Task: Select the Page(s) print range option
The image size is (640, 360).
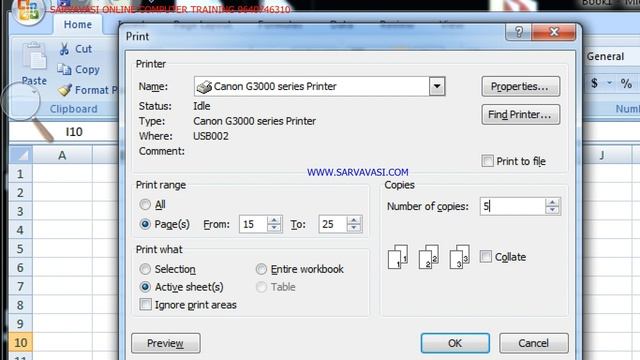Action: (145, 224)
